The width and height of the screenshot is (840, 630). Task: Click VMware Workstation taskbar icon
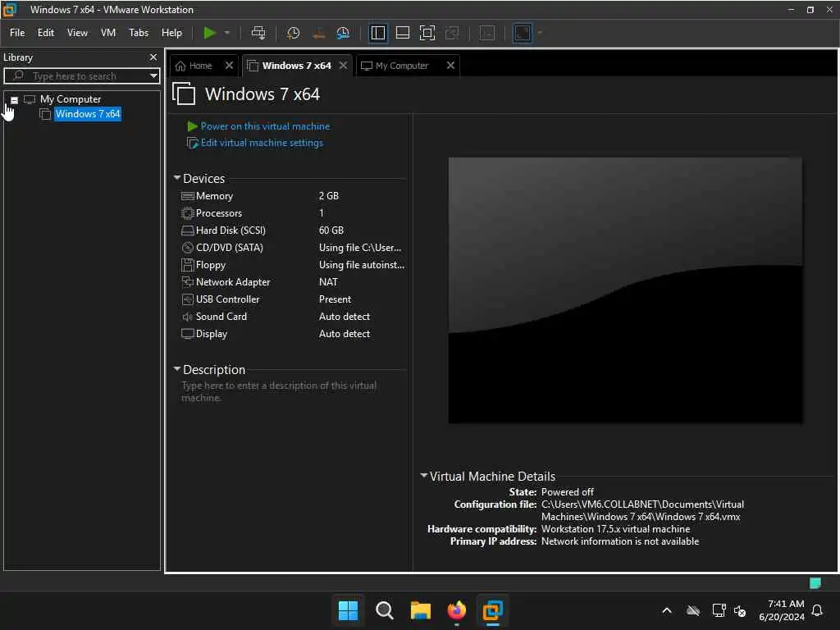(x=492, y=610)
